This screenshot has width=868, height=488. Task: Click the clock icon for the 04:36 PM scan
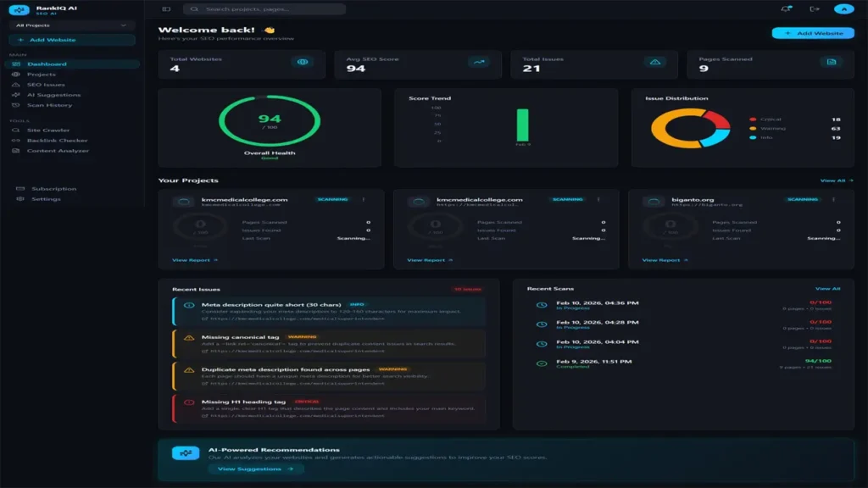(542, 305)
